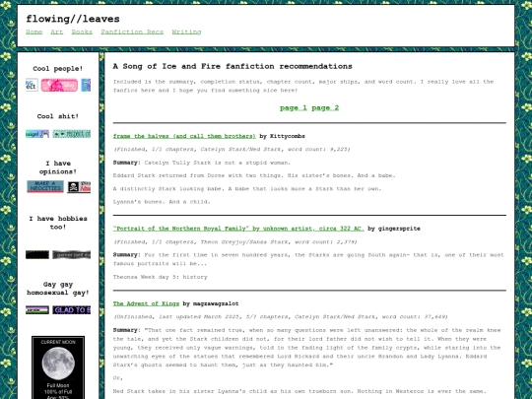Image resolution: width=532 pixels, height=399 pixels.
Task: Open 'The Advent of Kings' fic link
Action: click(146, 303)
